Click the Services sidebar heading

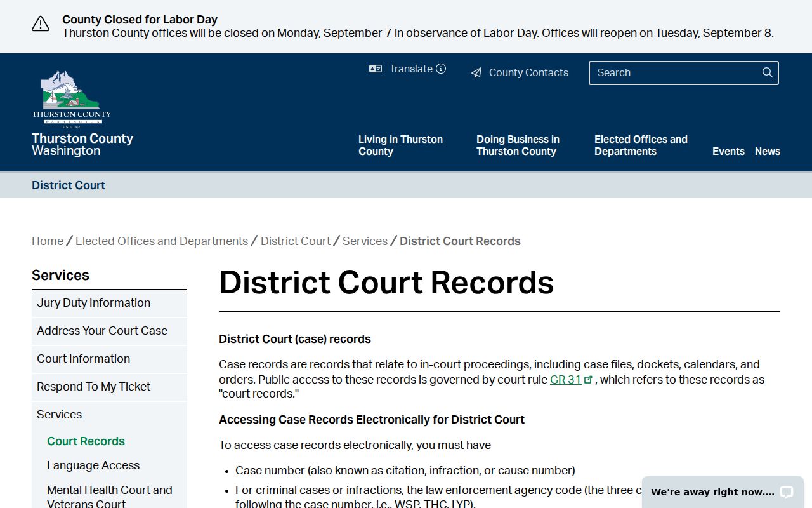click(60, 275)
